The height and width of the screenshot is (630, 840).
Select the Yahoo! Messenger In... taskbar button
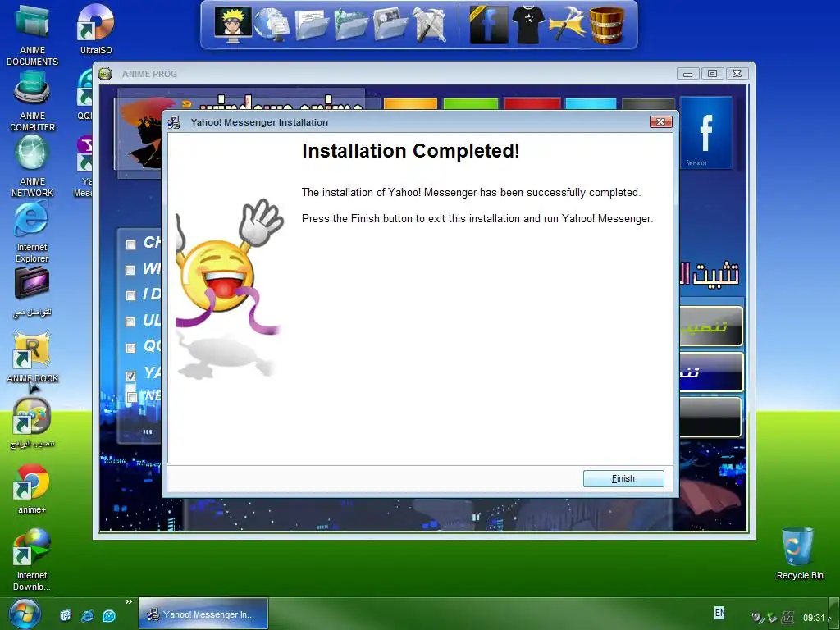(x=203, y=614)
